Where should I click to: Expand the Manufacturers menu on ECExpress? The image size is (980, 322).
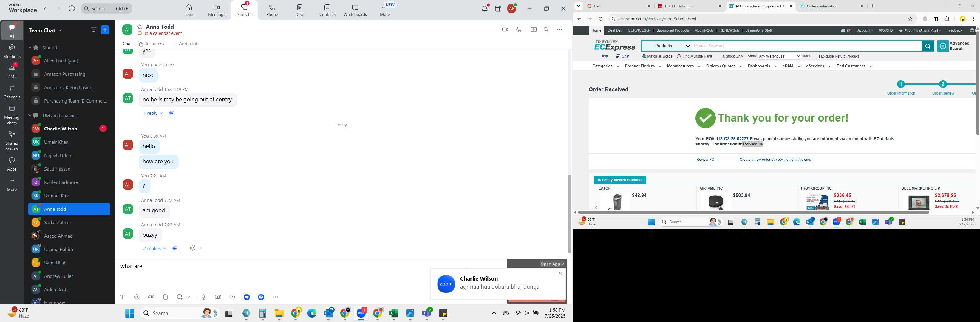[683, 66]
